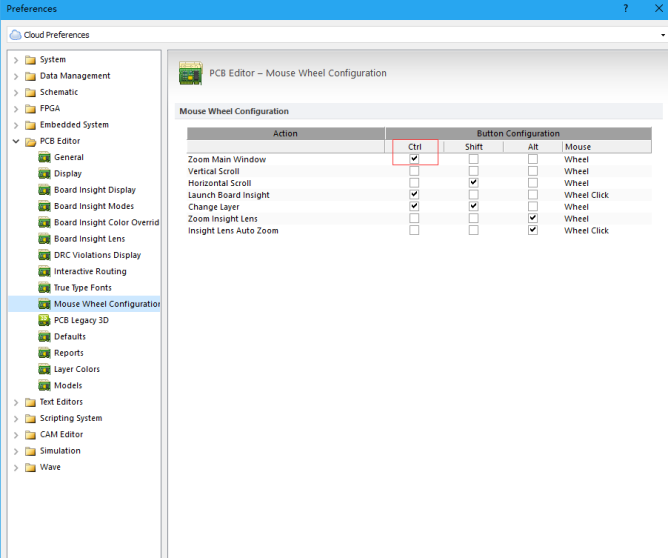Disable Alt checkbox for Zoom Insight Lens
Screen dimensions: 669x559
pos(533,218)
